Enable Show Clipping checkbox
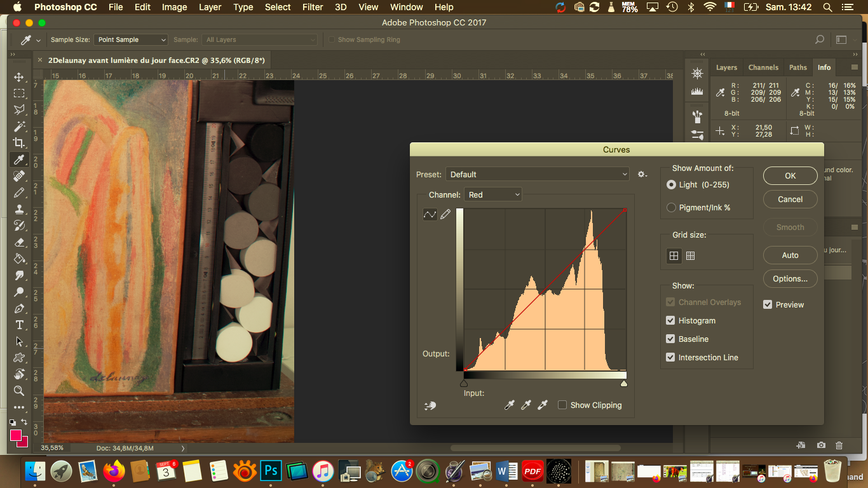The width and height of the screenshot is (868, 488). (x=562, y=405)
